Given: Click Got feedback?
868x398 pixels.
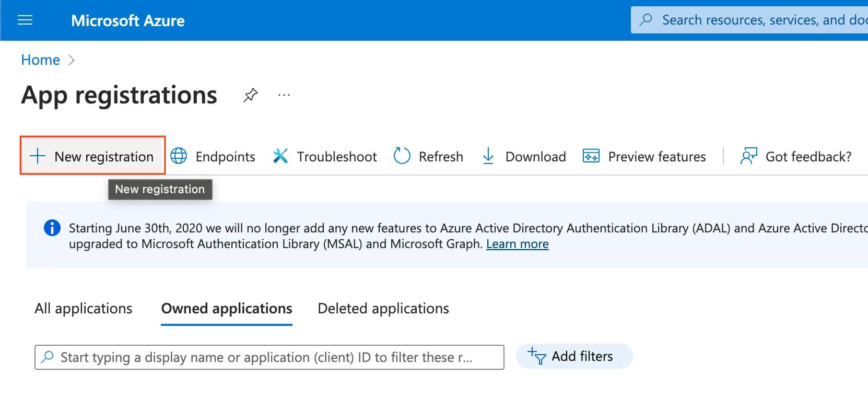Looking at the screenshot, I should click(x=796, y=156).
